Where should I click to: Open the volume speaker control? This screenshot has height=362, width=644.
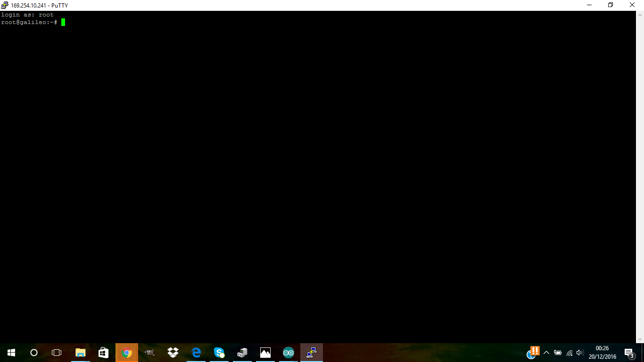coord(580,353)
